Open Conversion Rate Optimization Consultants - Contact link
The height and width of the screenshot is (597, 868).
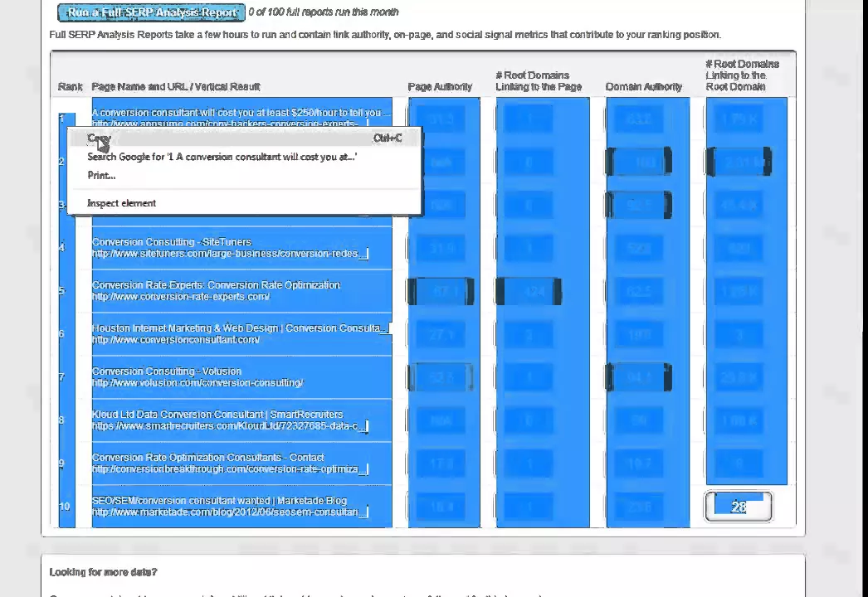tap(207, 458)
